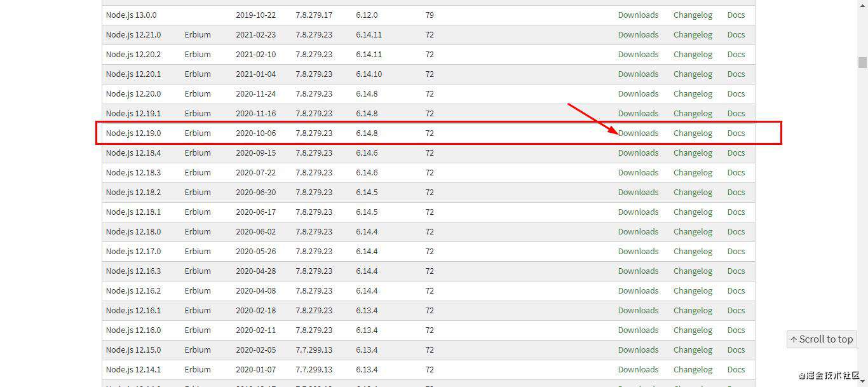The width and height of the screenshot is (868, 387).
Task: View Changelog for Node.js 12.16.1
Action: point(693,310)
